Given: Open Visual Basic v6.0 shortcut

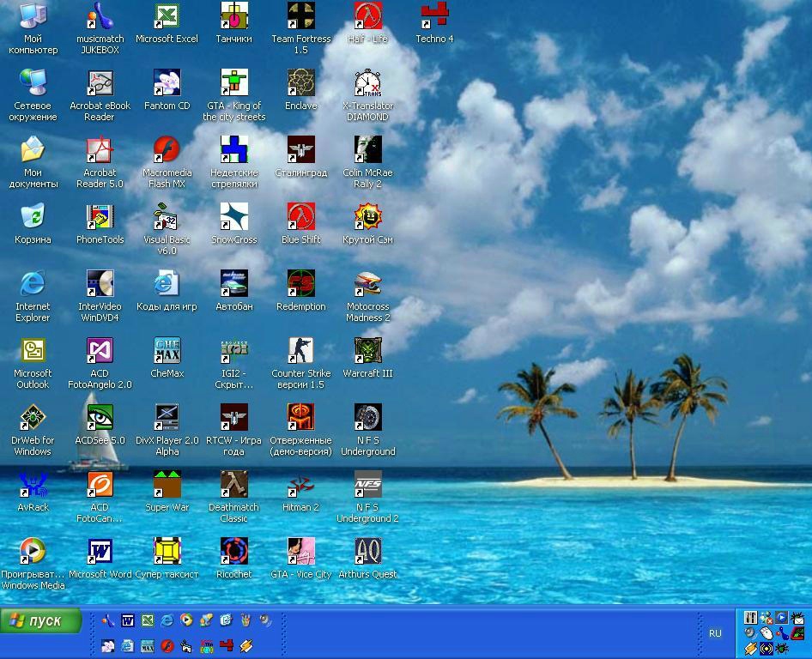Looking at the screenshot, I should [x=167, y=217].
